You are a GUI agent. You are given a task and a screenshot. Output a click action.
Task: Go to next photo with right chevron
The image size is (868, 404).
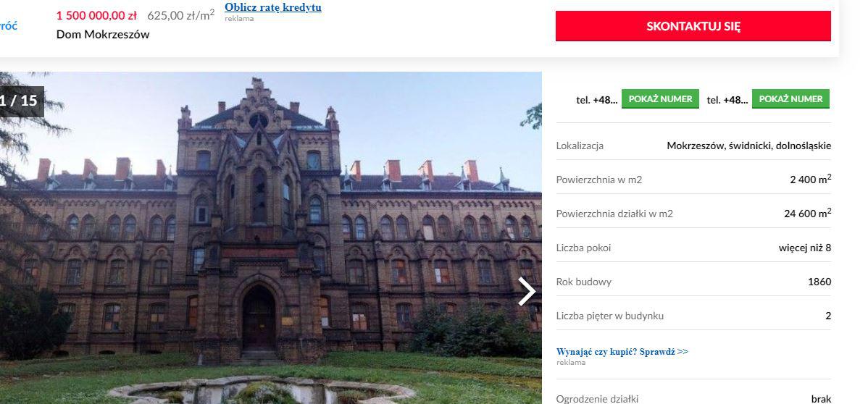pos(527,292)
